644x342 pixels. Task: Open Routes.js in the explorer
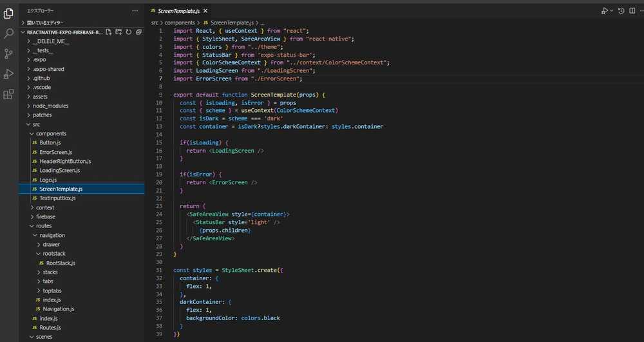[82, 328]
